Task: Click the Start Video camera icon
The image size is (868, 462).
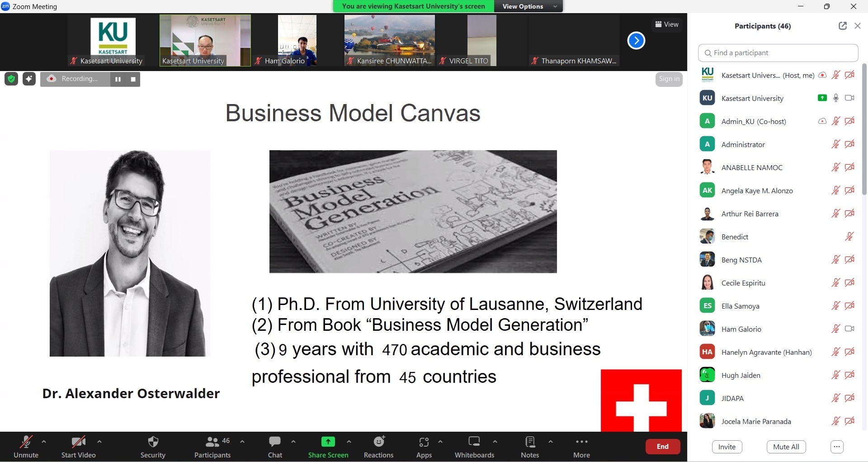Action: pyautogui.click(x=78, y=442)
